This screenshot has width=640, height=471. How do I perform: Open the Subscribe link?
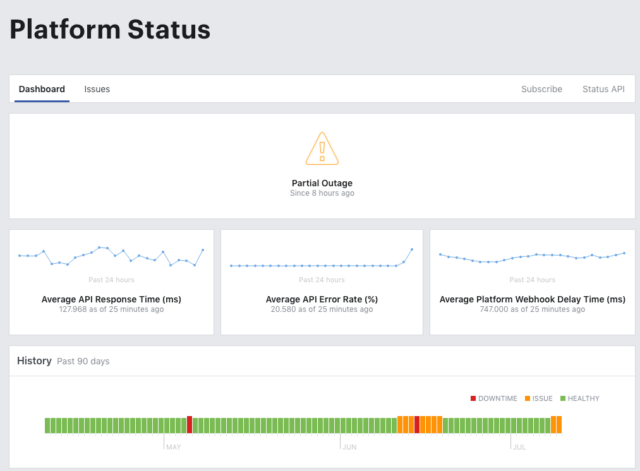(541, 89)
